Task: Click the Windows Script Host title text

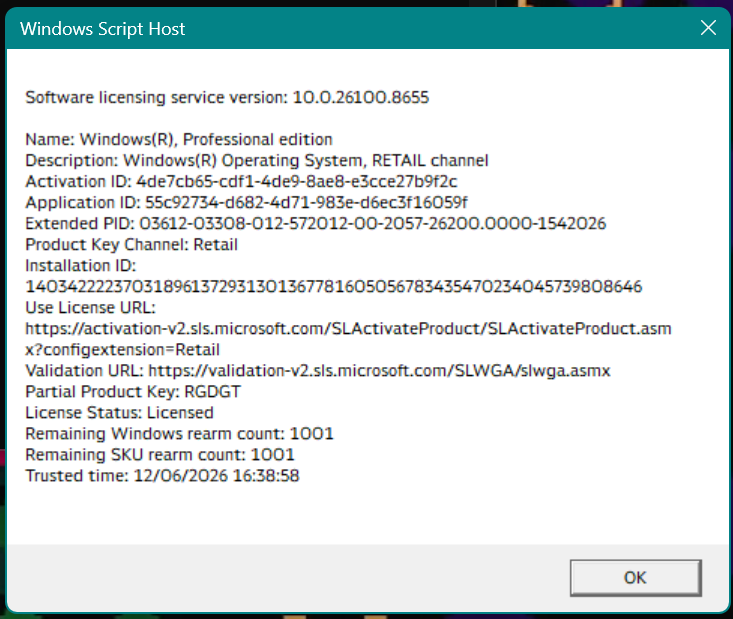Action: [x=102, y=29]
